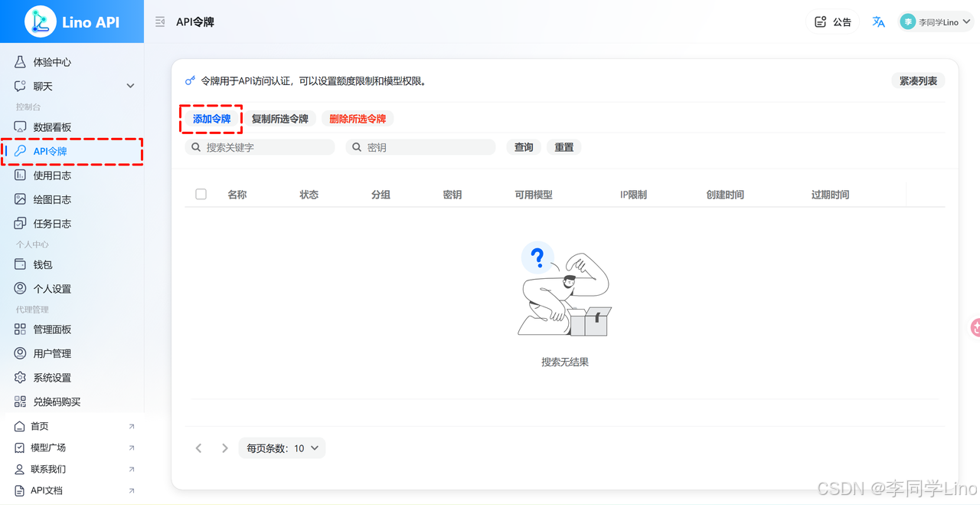Open the 李同学Lino account dropdown
Viewport: 980px width, 505px height.
click(936, 21)
